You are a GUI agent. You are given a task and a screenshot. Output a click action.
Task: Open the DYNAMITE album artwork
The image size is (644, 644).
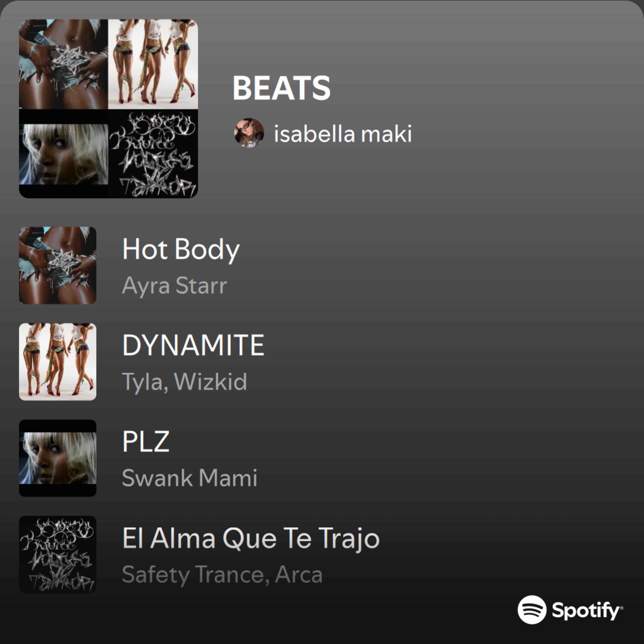(x=58, y=362)
